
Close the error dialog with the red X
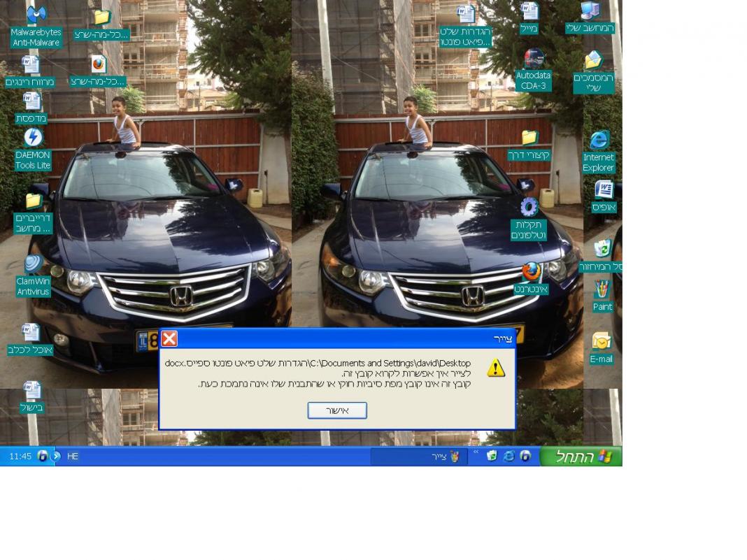click(169, 339)
